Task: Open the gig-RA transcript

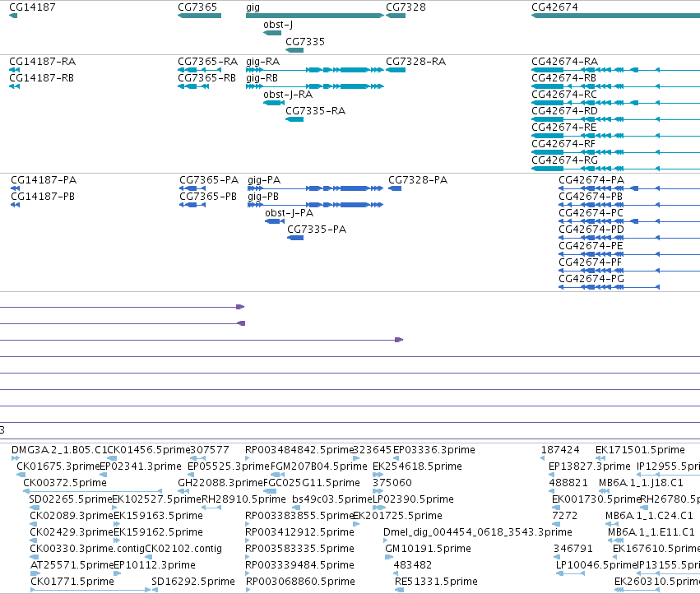Action: point(262,61)
